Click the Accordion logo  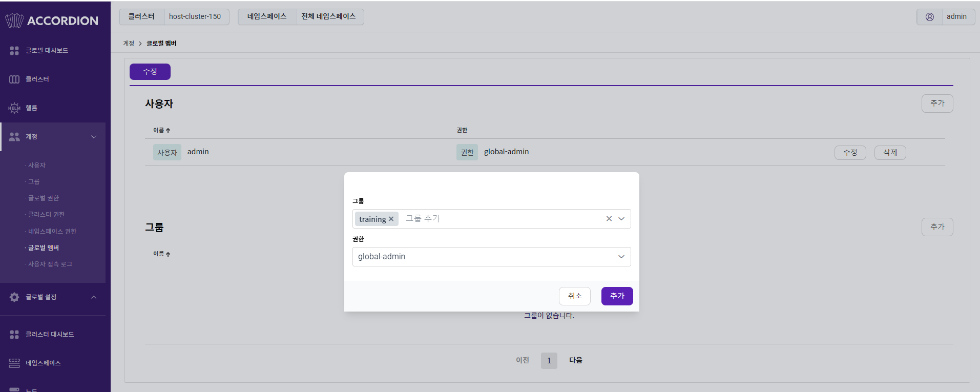point(51,20)
